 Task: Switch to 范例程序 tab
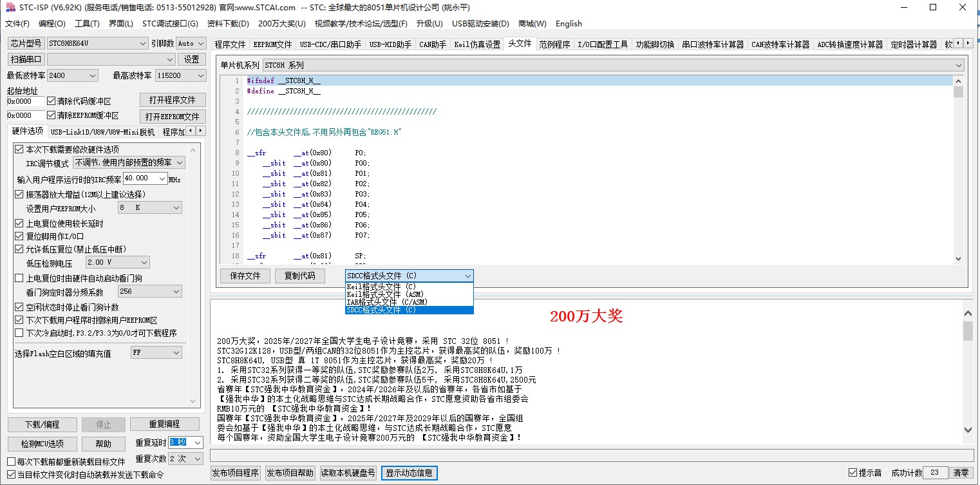554,44
